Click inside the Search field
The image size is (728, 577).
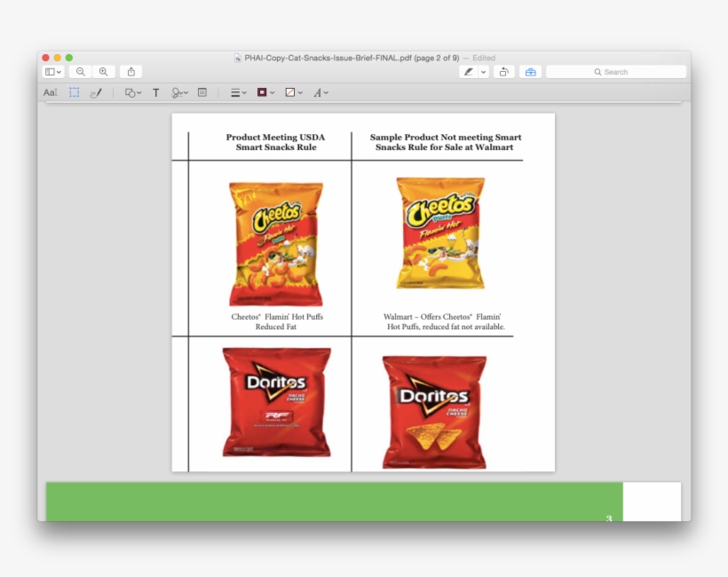tap(617, 71)
